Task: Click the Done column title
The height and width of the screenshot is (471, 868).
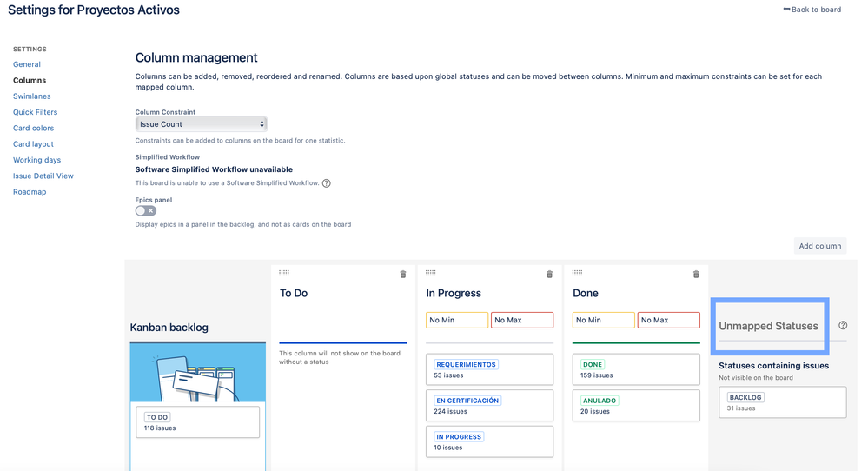Action: 585,294
